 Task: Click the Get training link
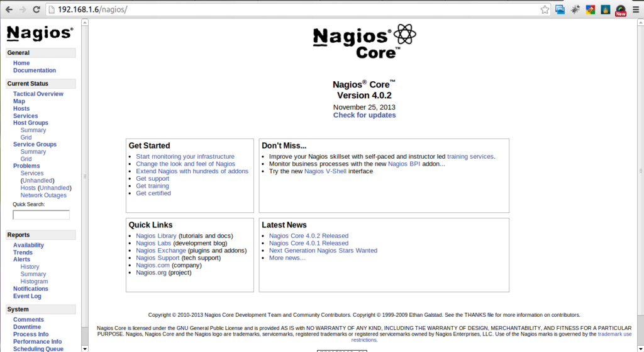pyautogui.click(x=152, y=186)
